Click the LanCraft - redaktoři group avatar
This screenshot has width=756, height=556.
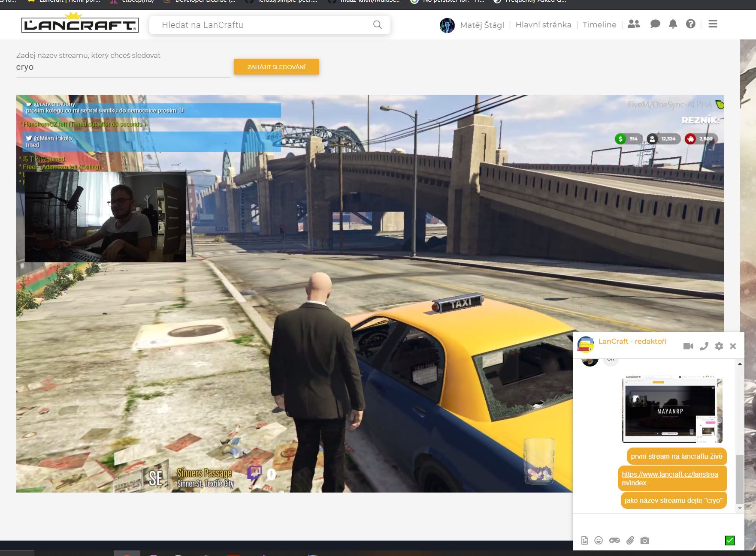point(586,345)
